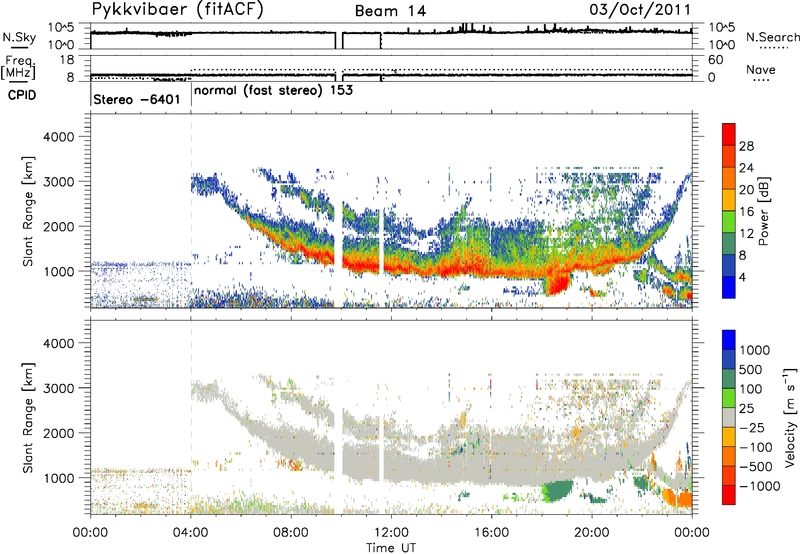
Task: Click the Power [dB] colorbar label
Action: pyautogui.click(x=763, y=211)
